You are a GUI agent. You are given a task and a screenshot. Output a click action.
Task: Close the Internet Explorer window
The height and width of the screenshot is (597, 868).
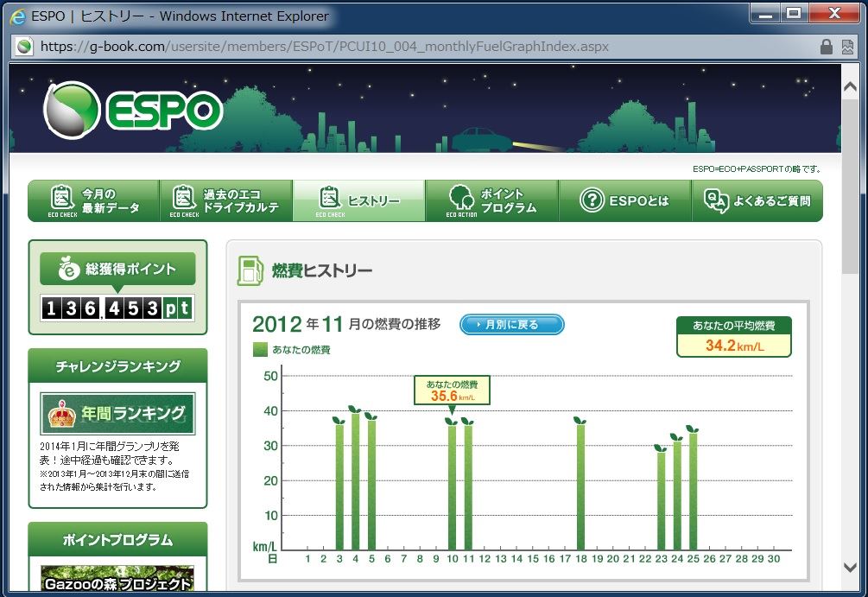point(834,14)
